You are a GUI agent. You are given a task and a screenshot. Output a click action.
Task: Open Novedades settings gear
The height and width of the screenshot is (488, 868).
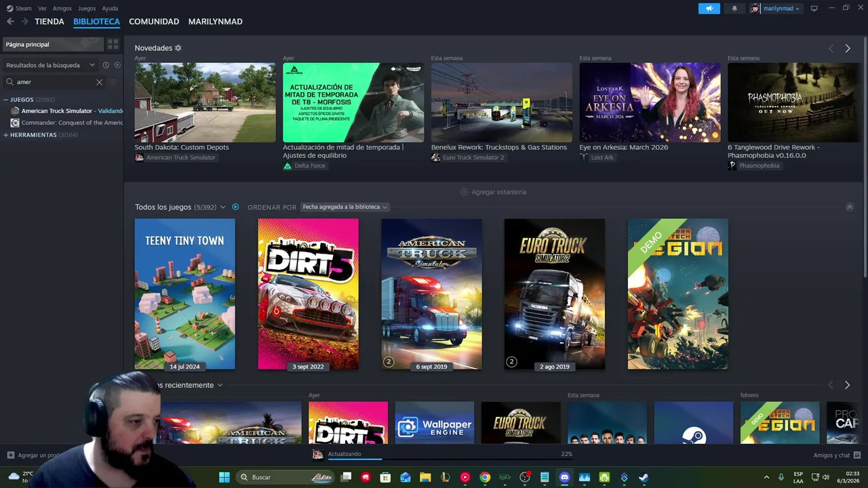[178, 48]
